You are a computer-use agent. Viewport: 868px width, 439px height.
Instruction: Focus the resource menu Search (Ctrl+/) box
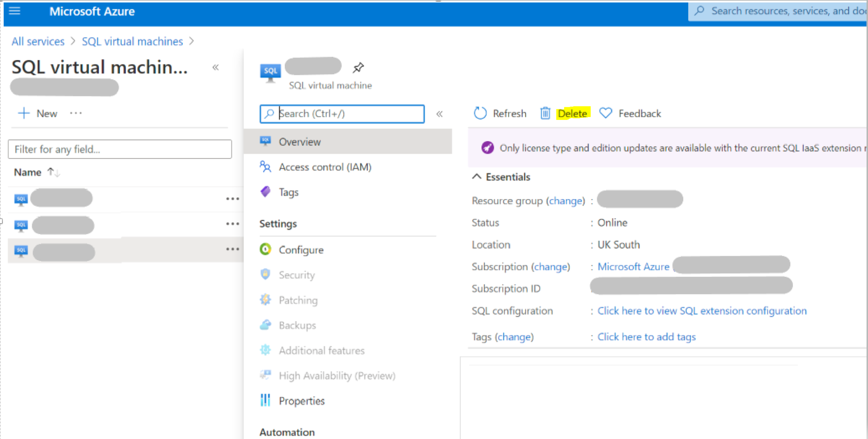tap(342, 114)
